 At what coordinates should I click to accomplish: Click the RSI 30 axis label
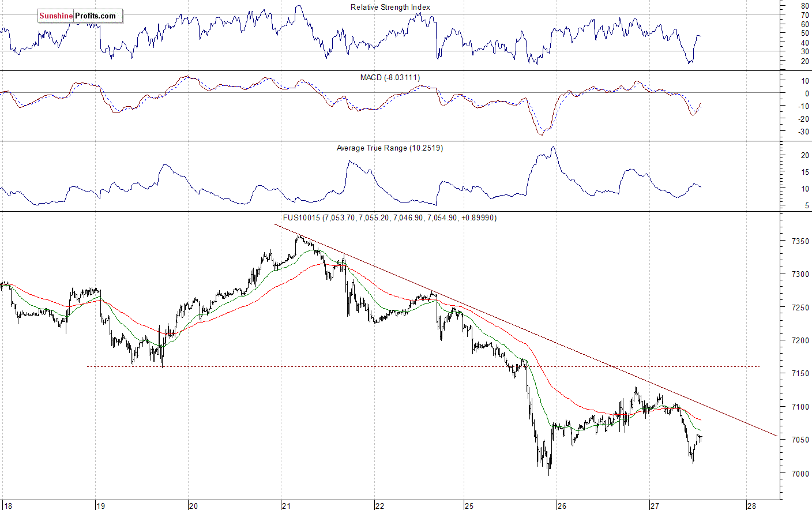[805, 52]
